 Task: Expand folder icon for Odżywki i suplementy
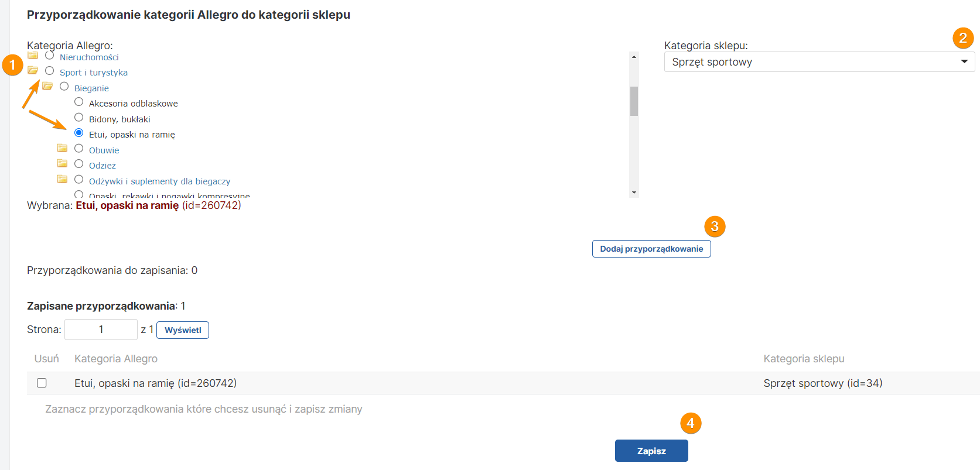(x=62, y=179)
